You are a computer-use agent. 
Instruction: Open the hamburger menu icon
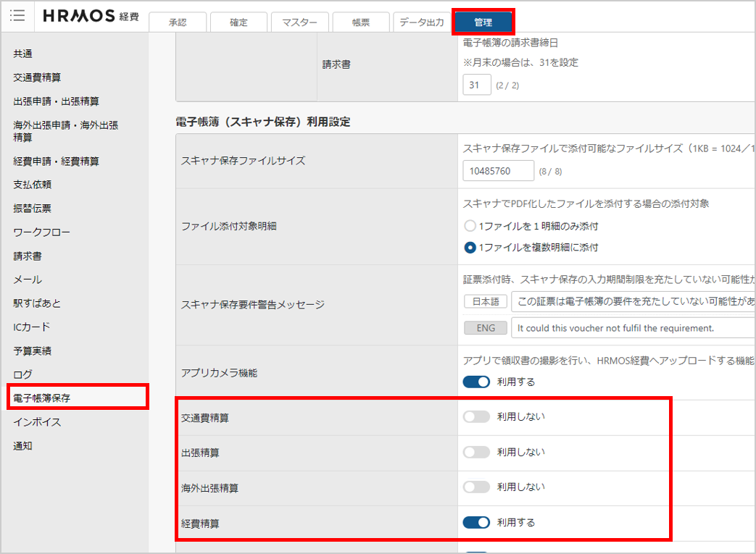point(17,15)
